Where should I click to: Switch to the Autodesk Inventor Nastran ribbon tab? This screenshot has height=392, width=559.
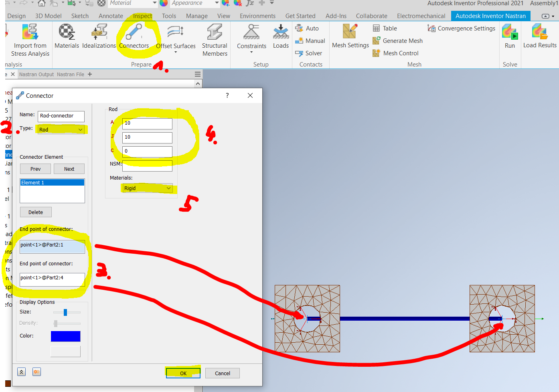coord(490,16)
